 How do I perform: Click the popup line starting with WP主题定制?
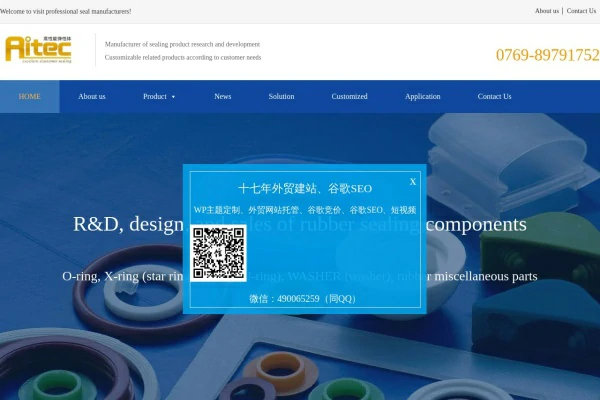click(x=305, y=210)
